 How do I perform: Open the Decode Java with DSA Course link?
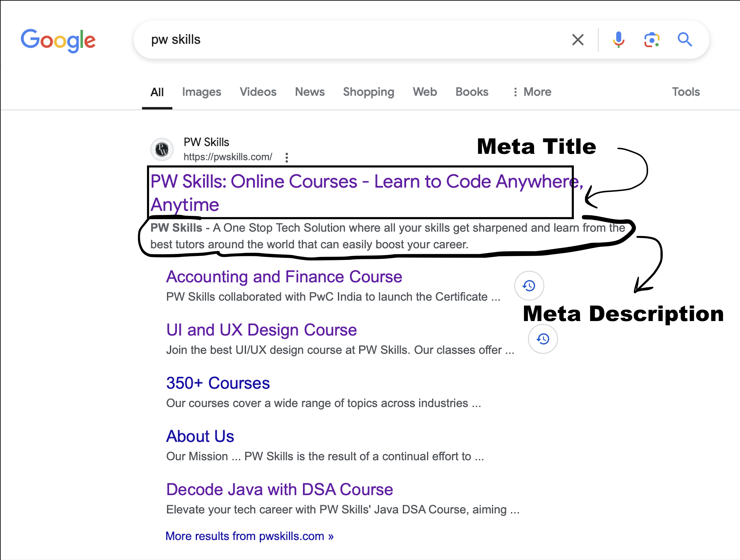[279, 489]
